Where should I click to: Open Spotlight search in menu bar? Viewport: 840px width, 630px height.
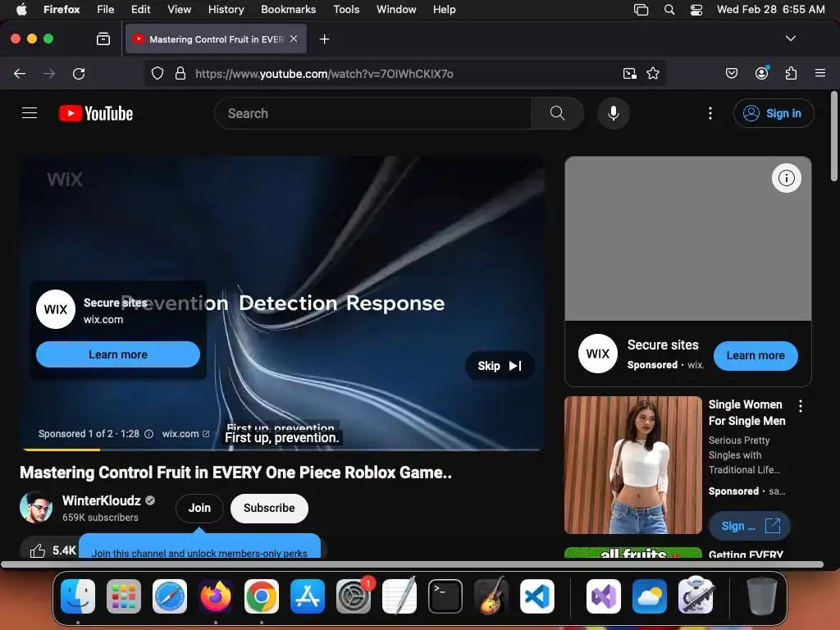pos(669,9)
